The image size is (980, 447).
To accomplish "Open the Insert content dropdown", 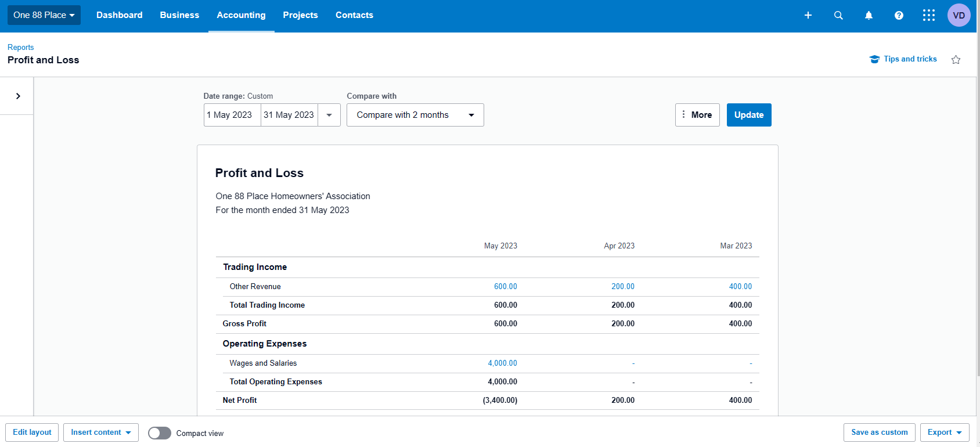I will pyautogui.click(x=101, y=432).
